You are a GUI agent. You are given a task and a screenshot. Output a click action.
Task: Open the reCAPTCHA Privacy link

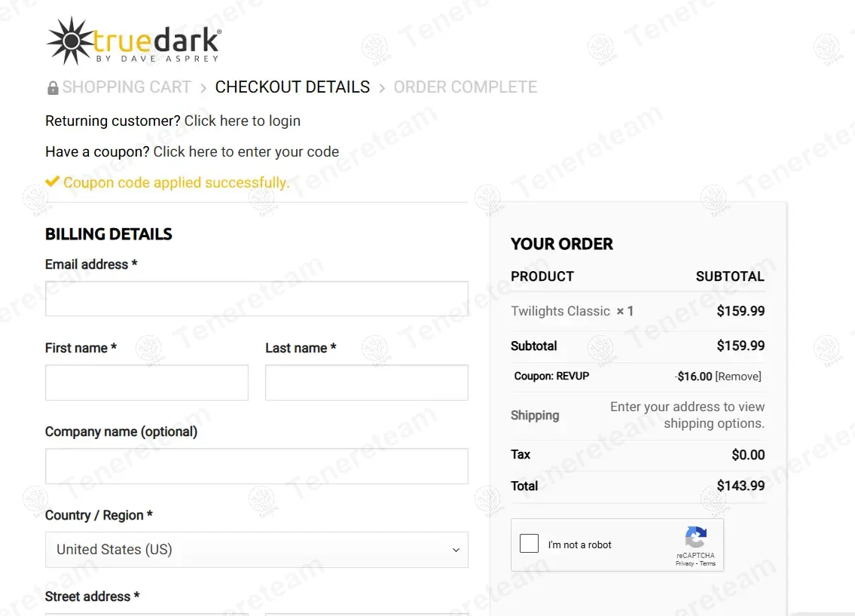684,563
